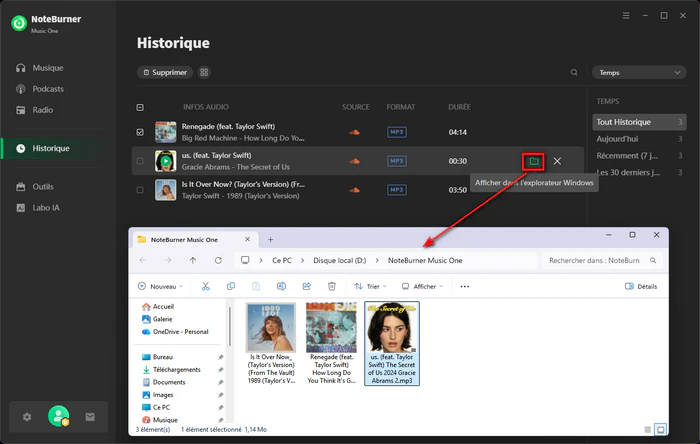Remove the us. track with the X icon
This screenshot has height=444, width=700.
(557, 161)
